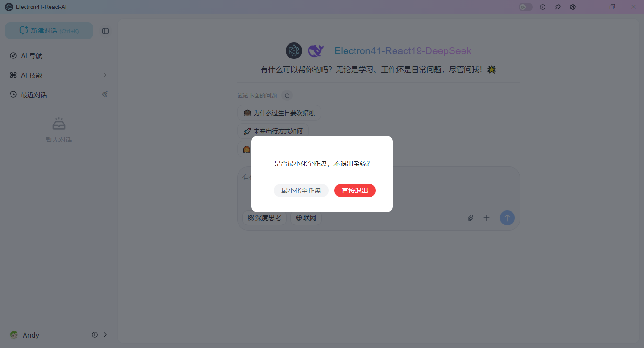Click the 有什么可以帮你的吗 greeting text
Image resolution: width=644 pixels, height=348 pixels.
pyautogui.click(x=378, y=70)
